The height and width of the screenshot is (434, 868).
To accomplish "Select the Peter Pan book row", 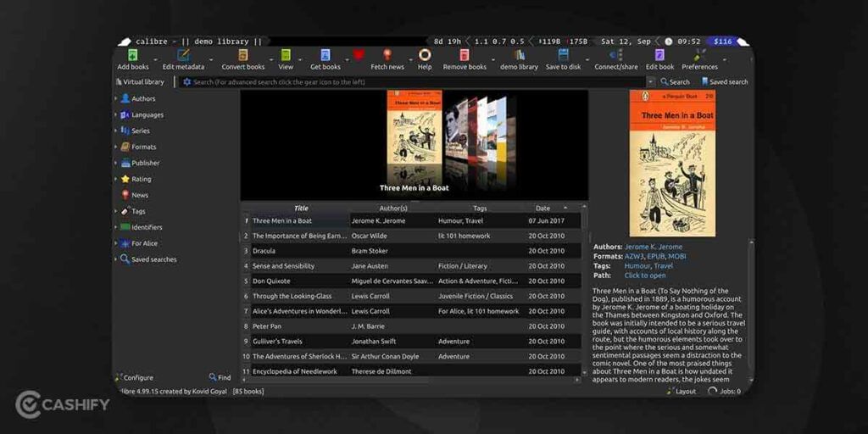I will click(x=411, y=326).
